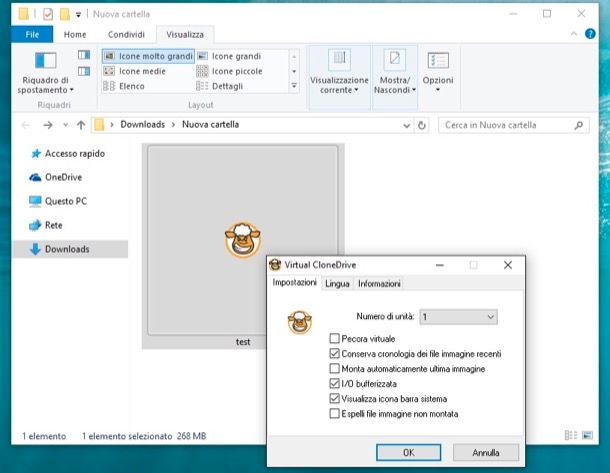Image resolution: width=610 pixels, height=473 pixels.
Task: Click Virtual CloneDrive sheep title bar icon
Action: coord(275,265)
